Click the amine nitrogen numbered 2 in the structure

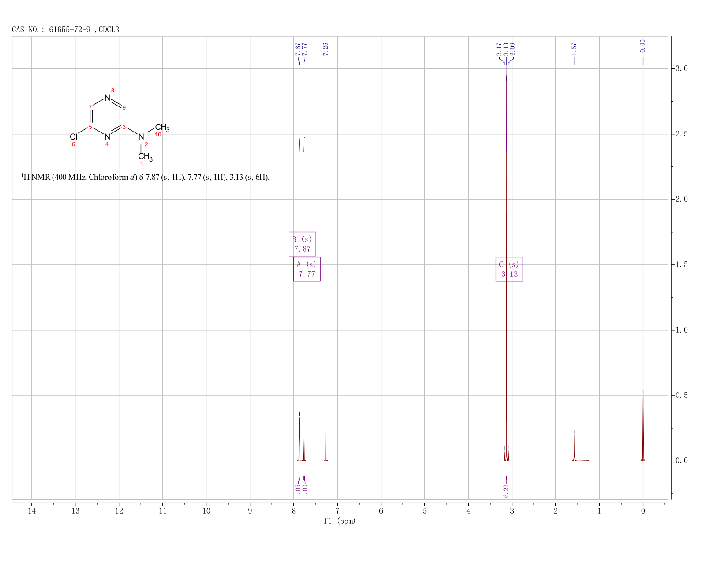point(141,137)
